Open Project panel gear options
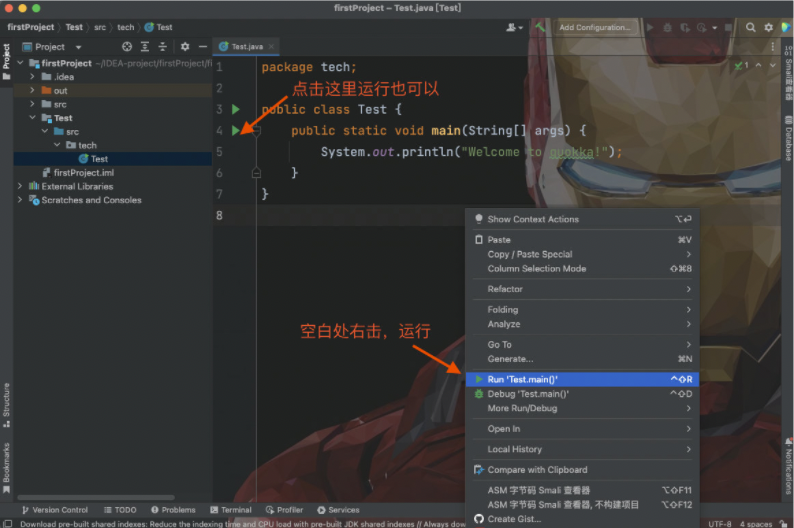794x528 pixels. 185,47
